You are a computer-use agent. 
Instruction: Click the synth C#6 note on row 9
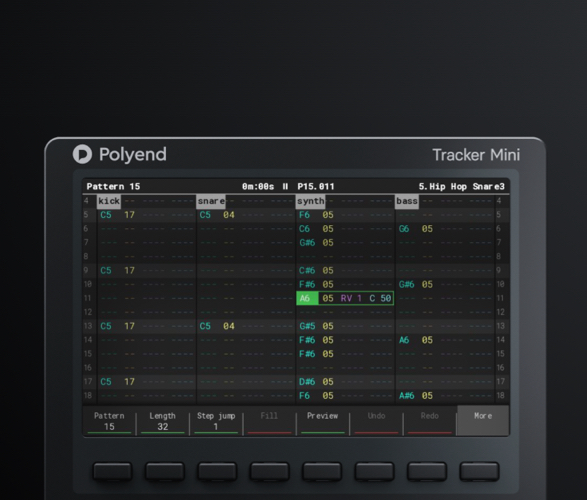click(307, 271)
